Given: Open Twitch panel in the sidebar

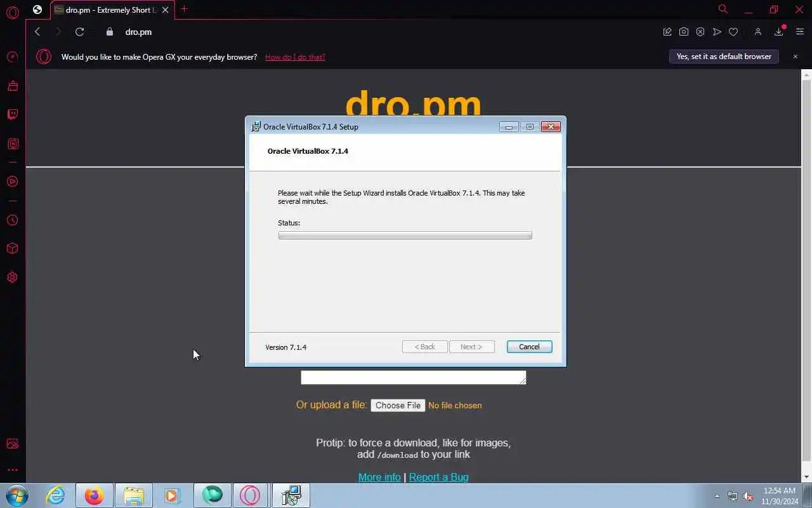Looking at the screenshot, I should tap(12, 114).
